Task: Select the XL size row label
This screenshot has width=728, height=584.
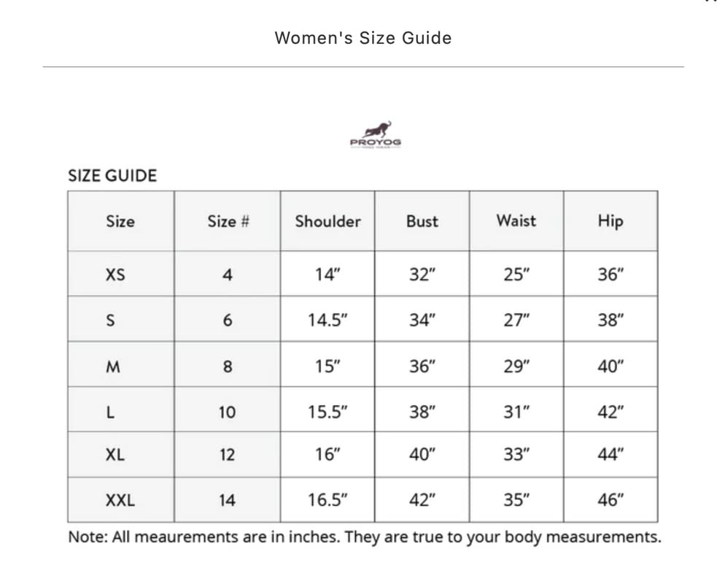Action: (115, 455)
